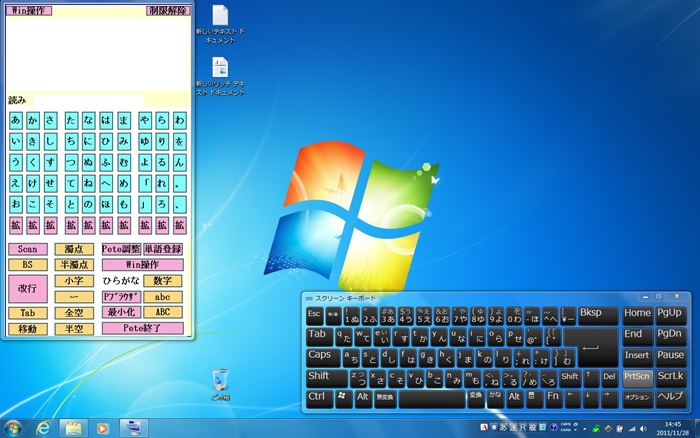Click the Windows logo key on screen keyboard
700x438 pixels.
pyautogui.click(x=343, y=398)
